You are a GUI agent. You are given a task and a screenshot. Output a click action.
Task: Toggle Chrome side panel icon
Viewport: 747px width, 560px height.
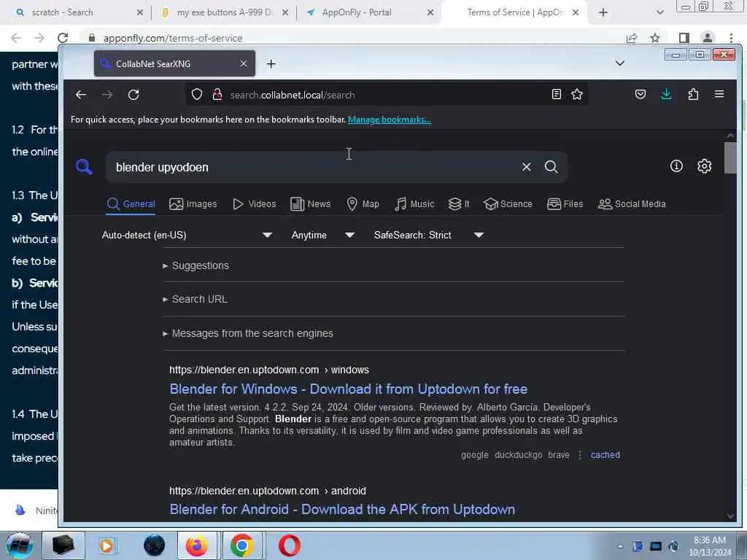pos(684,38)
